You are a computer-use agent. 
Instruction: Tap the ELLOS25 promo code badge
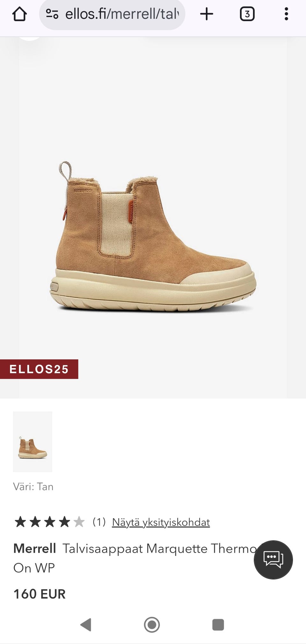coord(39,369)
